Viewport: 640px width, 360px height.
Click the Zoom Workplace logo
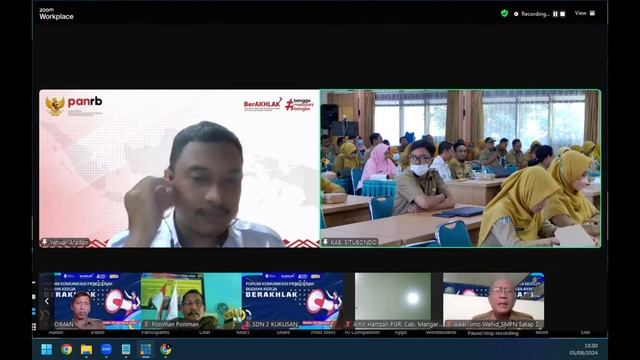[56, 14]
